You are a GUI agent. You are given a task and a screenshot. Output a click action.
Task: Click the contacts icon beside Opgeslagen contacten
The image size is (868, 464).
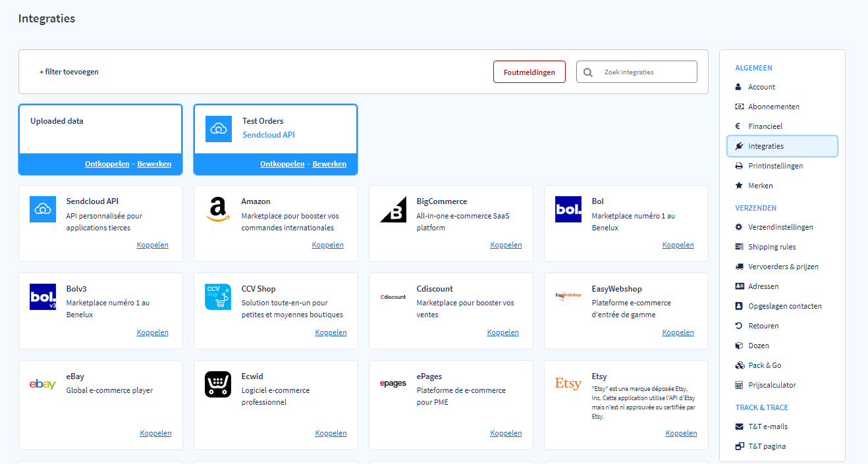click(739, 306)
